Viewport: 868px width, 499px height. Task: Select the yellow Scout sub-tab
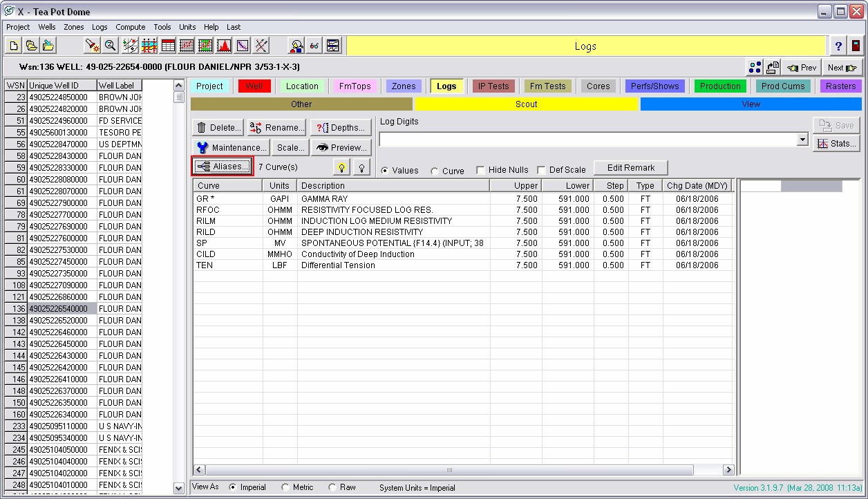527,104
